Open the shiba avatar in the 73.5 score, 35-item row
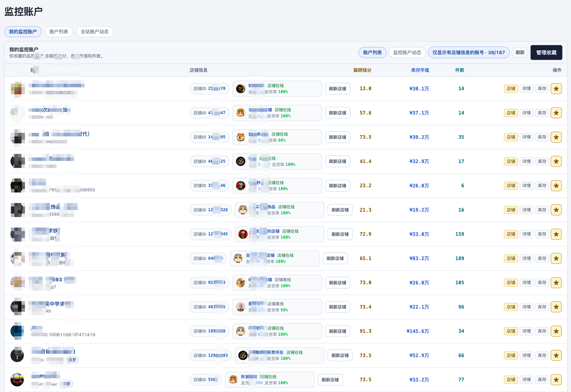Image resolution: width=571 pixels, height=392 pixels. coord(240,137)
